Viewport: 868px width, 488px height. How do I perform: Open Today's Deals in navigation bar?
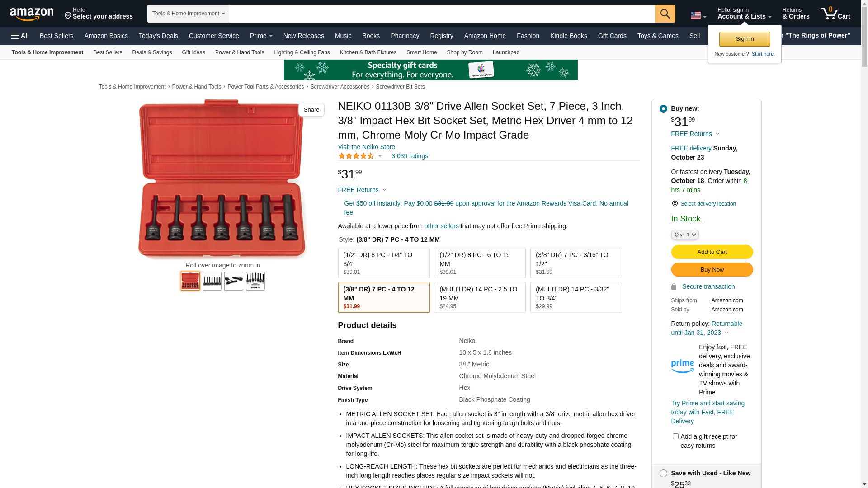(x=158, y=36)
